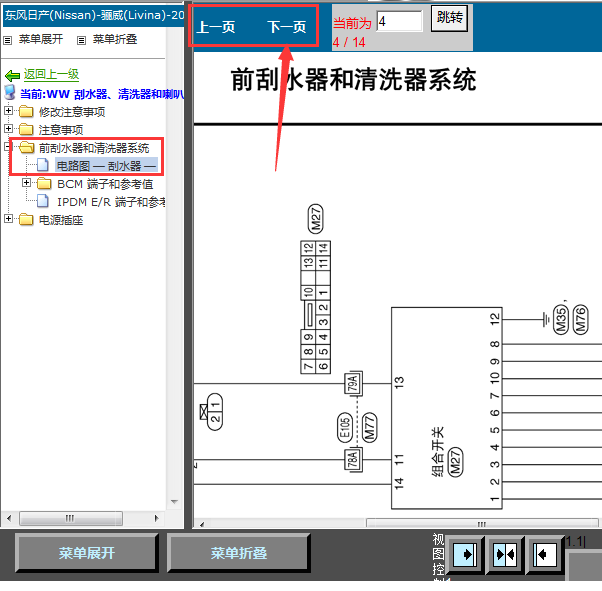Click the middle view control split button
This screenshot has width=602, height=591.
tap(504, 553)
